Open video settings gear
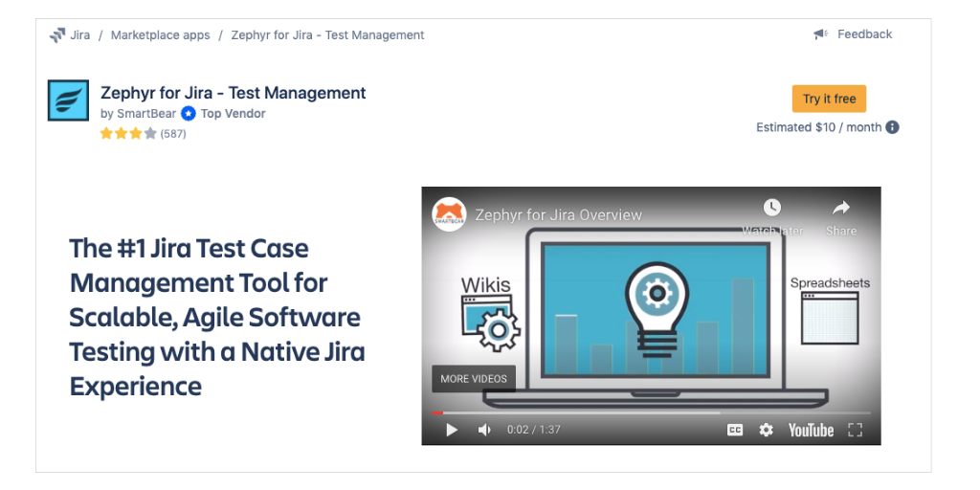The width and height of the screenshot is (980, 490). tap(766, 430)
